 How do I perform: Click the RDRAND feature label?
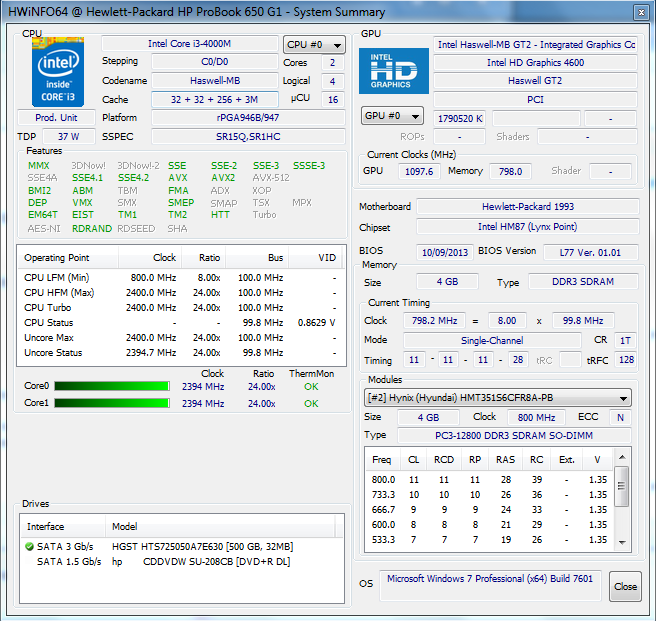92,228
